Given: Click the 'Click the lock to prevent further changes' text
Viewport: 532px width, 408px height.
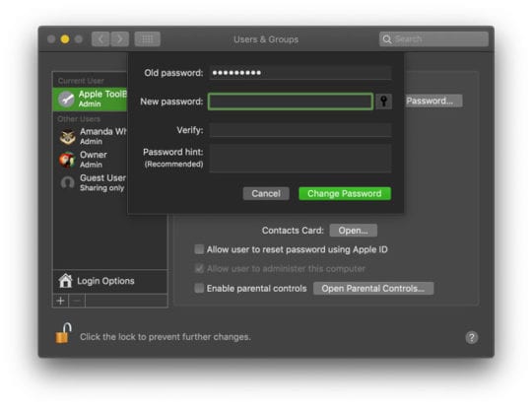Looking at the screenshot, I should [x=166, y=337].
